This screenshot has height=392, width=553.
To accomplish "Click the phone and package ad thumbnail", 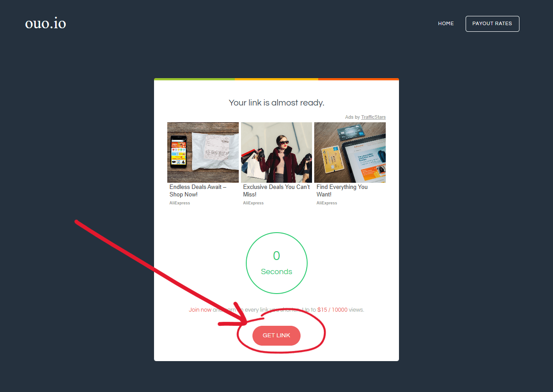I will [x=203, y=152].
